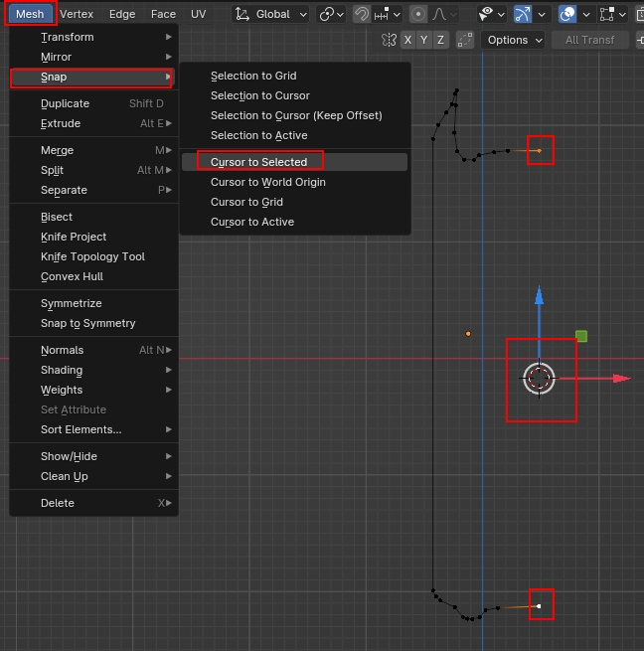
Task: Open the Options dropdown
Action: pos(514,40)
